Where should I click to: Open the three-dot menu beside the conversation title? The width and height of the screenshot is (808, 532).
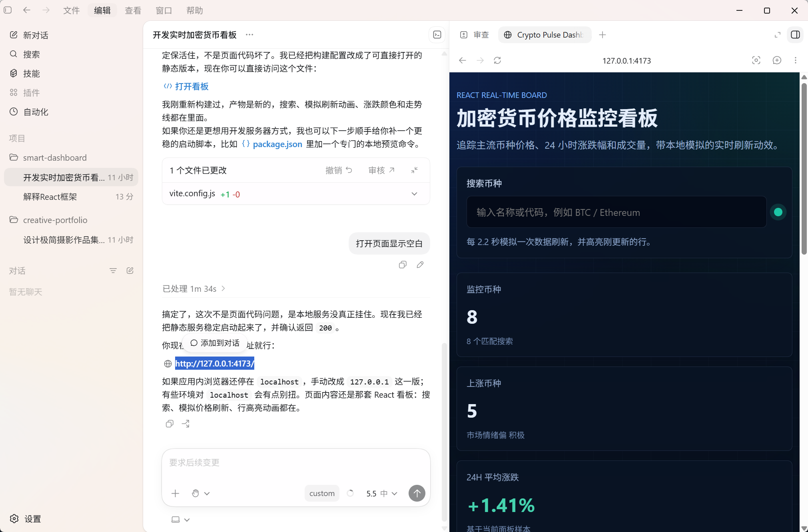[x=249, y=35]
